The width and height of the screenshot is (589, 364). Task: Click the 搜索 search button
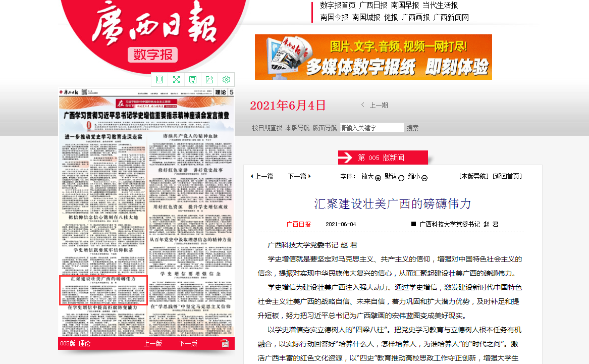tap(412, 128)
